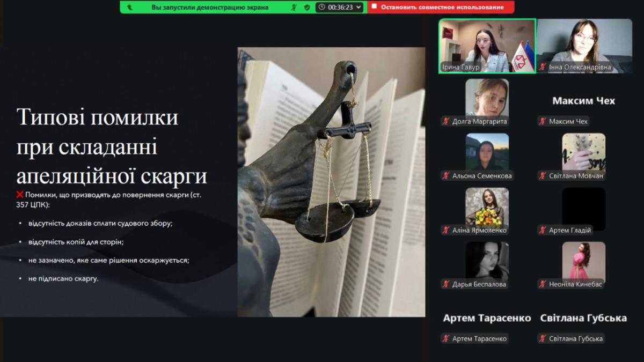
Task: Click the Ірина Гавур name label
Action: click(x=460, y=67)
